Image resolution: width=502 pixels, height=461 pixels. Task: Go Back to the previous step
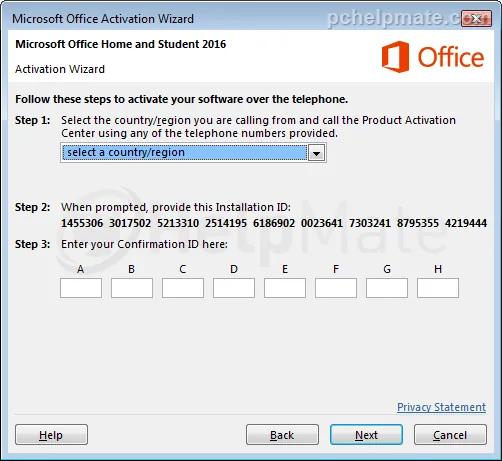click(282, 435)
